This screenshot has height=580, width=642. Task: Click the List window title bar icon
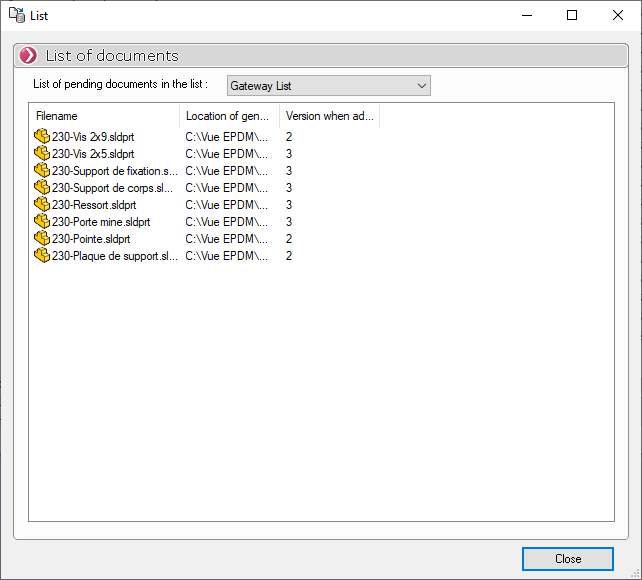pyautogui.click(x=17, y=15)
